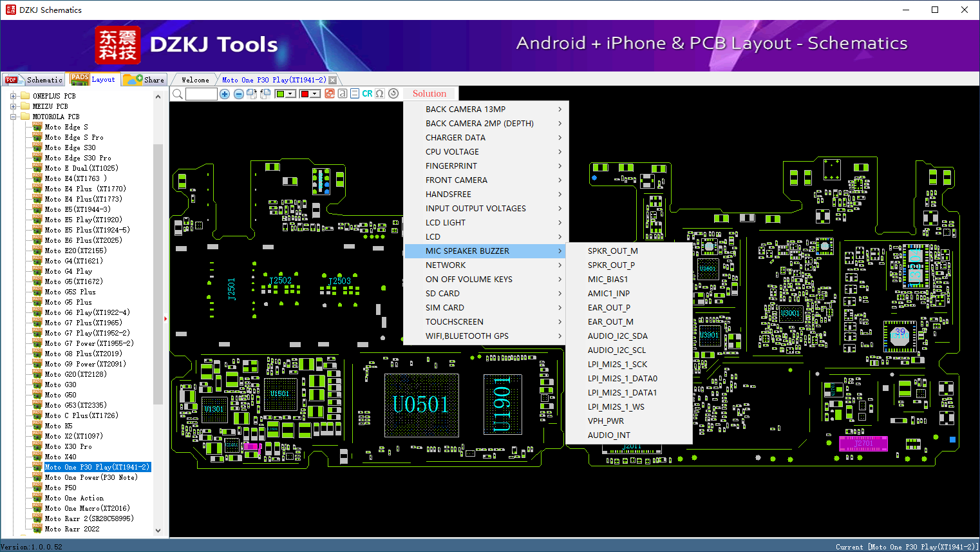The image size is (980, 552).
Task: Click the ONEPLUS PCB folder icon
Action: [x=25, y=96]
